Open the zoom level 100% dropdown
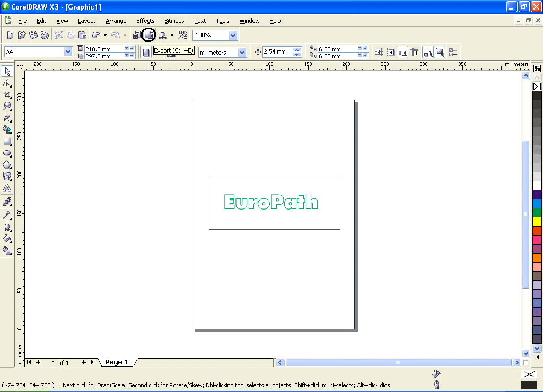Viewport: 543px width, 392px height. point(233,35)
